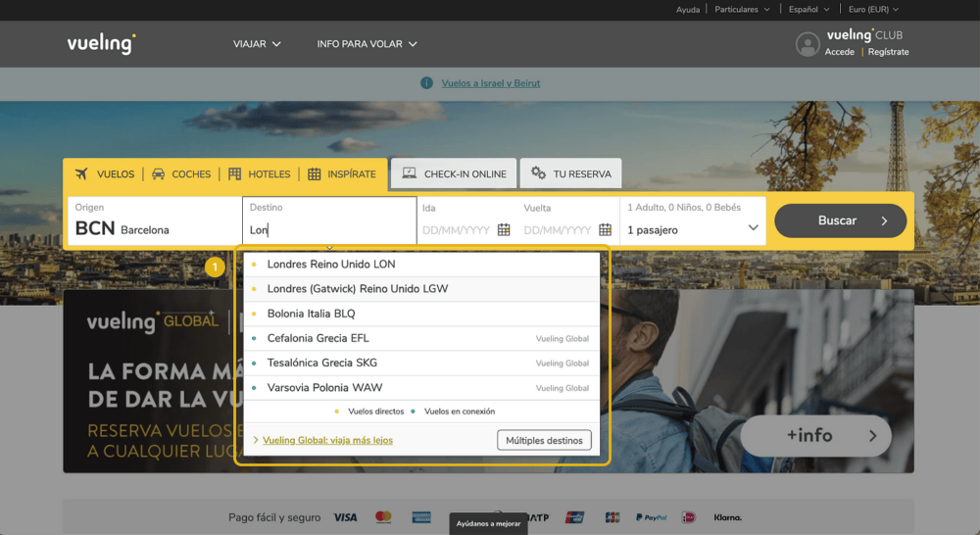The image size is (980, 535).
Task: Click the American Express payment logo
Action: coord(421,517)
